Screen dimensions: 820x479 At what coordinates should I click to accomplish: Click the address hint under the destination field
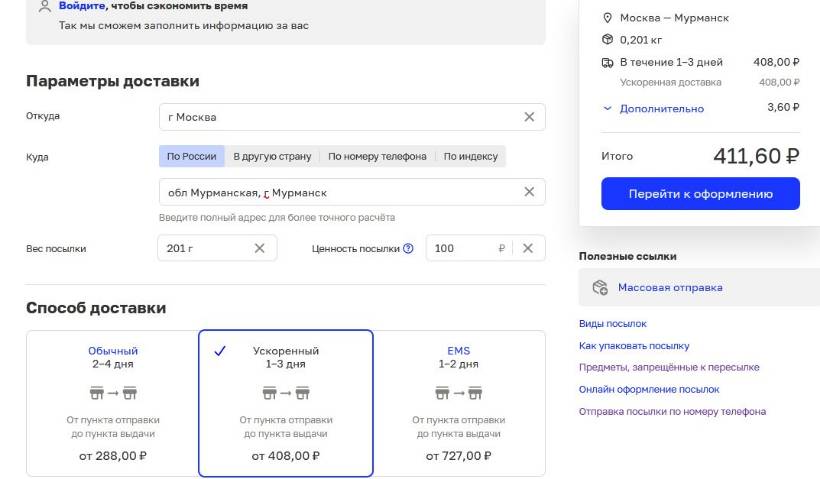tap(277, 218)
